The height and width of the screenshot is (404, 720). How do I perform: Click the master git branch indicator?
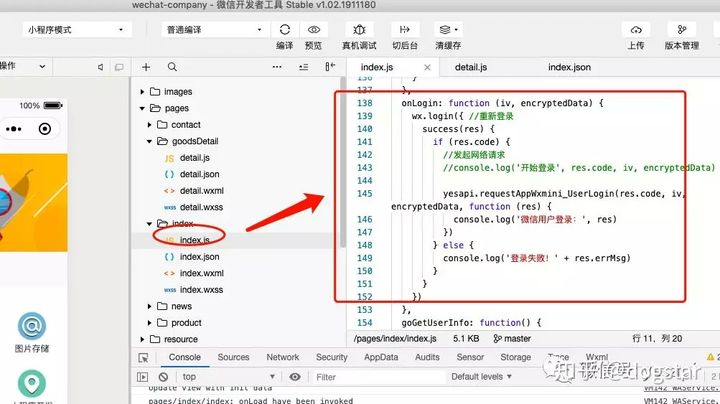pyautogui.click(x=512, y=339)
